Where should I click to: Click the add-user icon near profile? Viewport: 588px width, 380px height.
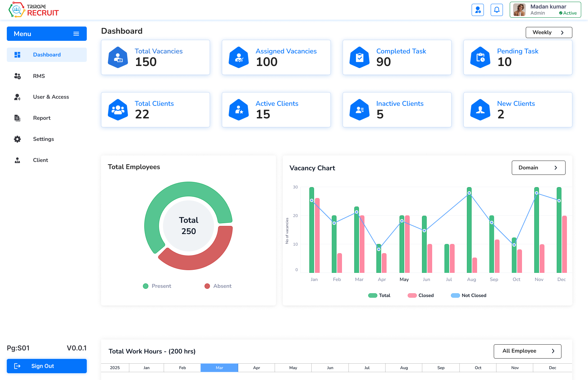coord(478,10)
